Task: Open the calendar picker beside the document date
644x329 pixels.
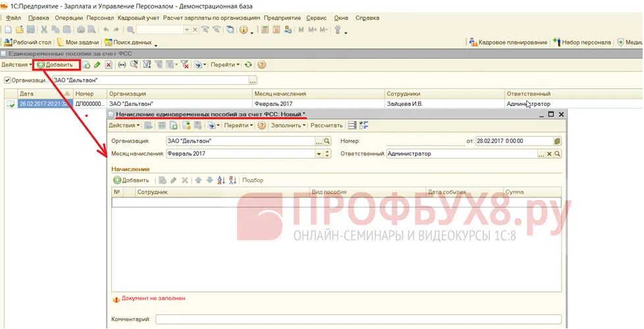Action: pos(557,141)
